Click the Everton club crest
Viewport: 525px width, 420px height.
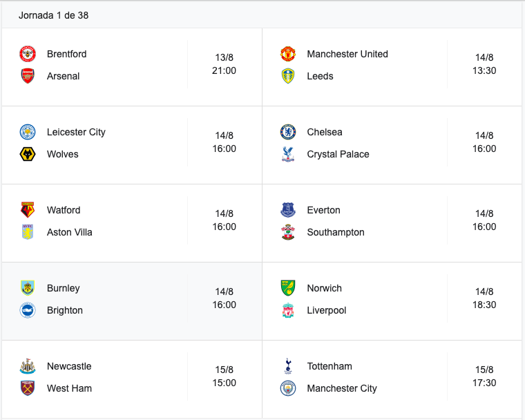tap(288, 210)
